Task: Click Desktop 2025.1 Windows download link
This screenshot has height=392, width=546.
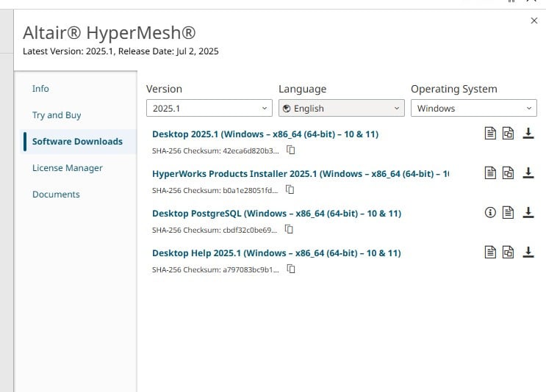Action: tap(265, 134)
